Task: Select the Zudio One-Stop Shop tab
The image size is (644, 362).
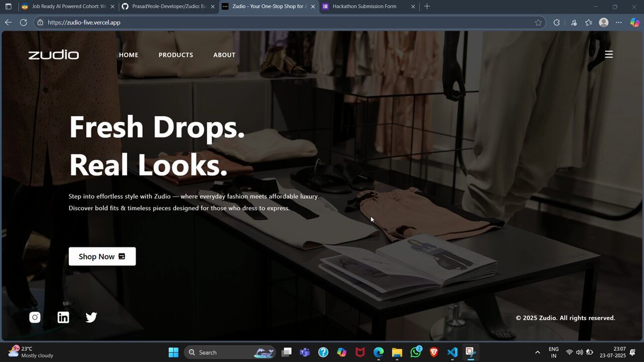Action: (x=268, y=6)
